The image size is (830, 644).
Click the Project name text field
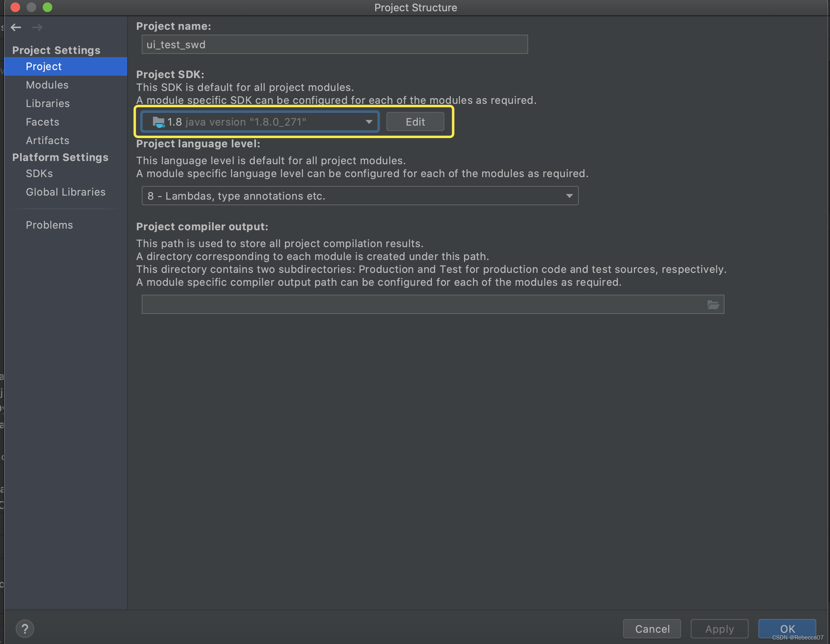334,45
